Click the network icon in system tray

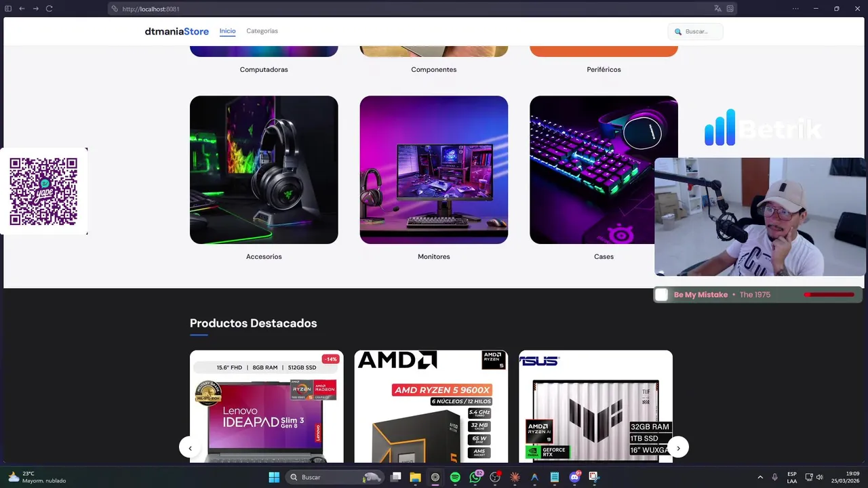pos(809,477)
